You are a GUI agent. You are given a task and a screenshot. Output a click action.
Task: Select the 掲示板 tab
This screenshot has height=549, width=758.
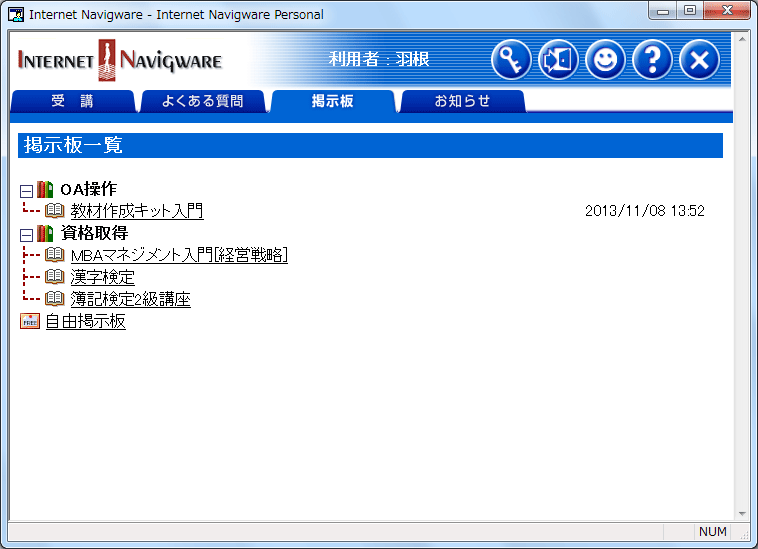pos(333,101)
